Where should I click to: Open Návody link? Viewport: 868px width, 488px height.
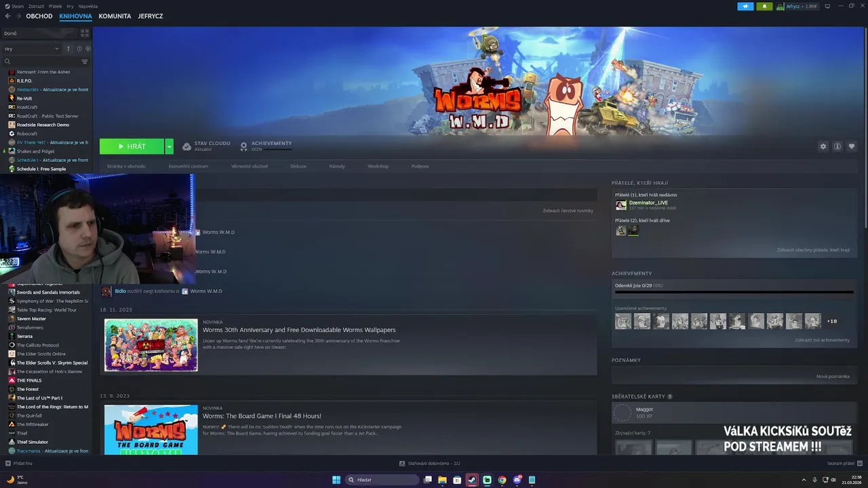(x=337, y=166)
